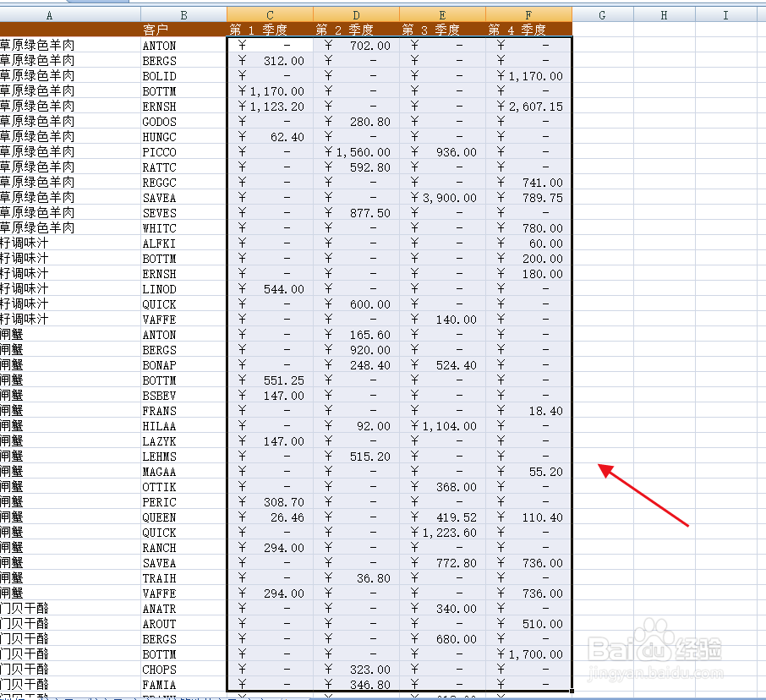The width and height of the screenshot is (766, 700).
Task: Select customer cell RANCH
Action: [183, 548]
